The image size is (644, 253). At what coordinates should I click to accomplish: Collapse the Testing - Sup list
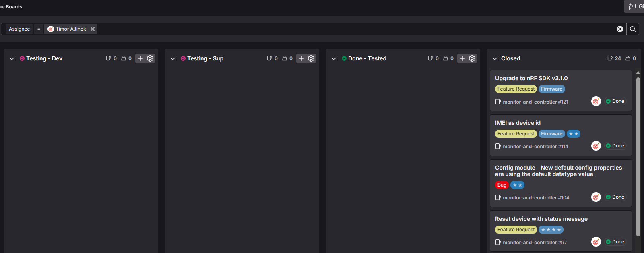tap(173, 59)
